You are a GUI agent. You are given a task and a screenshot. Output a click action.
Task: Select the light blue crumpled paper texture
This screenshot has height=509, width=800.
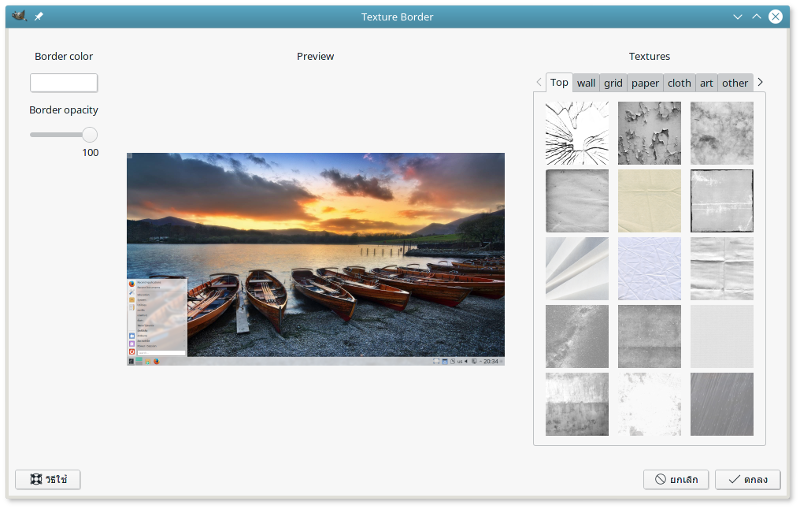click(649, 268)
